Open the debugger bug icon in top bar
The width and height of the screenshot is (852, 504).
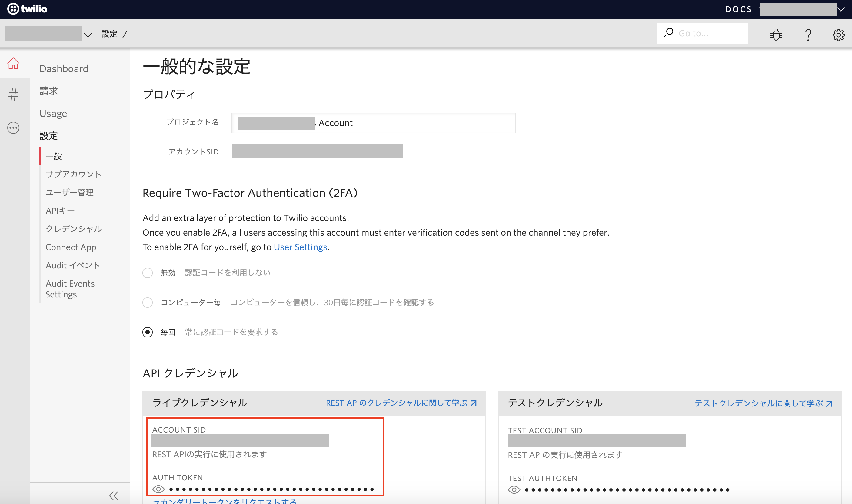777,34
